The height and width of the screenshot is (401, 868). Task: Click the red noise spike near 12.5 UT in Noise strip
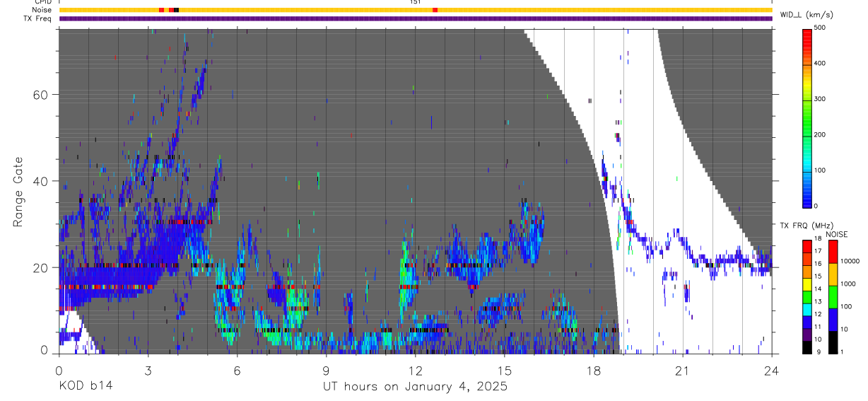[435, 10]
